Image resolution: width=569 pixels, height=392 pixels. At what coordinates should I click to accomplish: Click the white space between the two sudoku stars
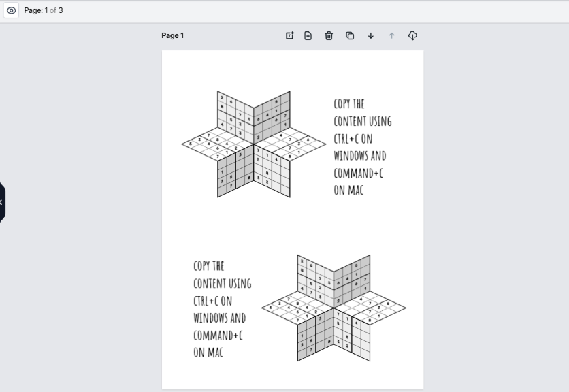click(293, 225)
